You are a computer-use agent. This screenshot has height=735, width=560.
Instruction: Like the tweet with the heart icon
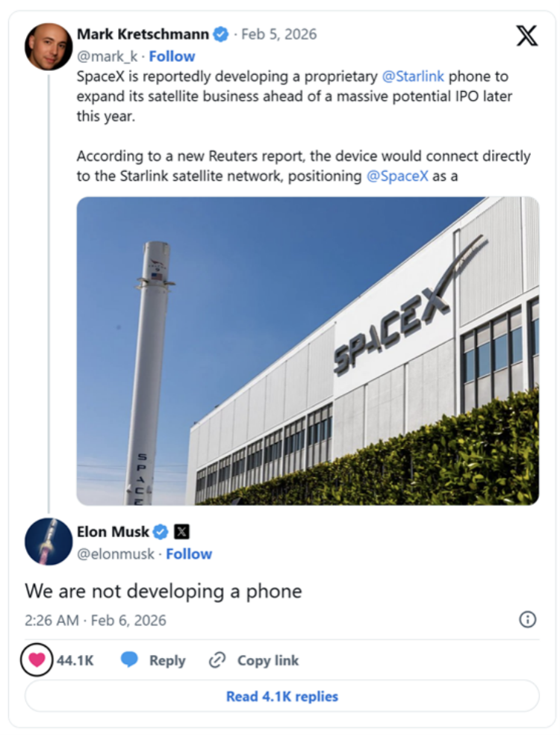pos(37,660)
